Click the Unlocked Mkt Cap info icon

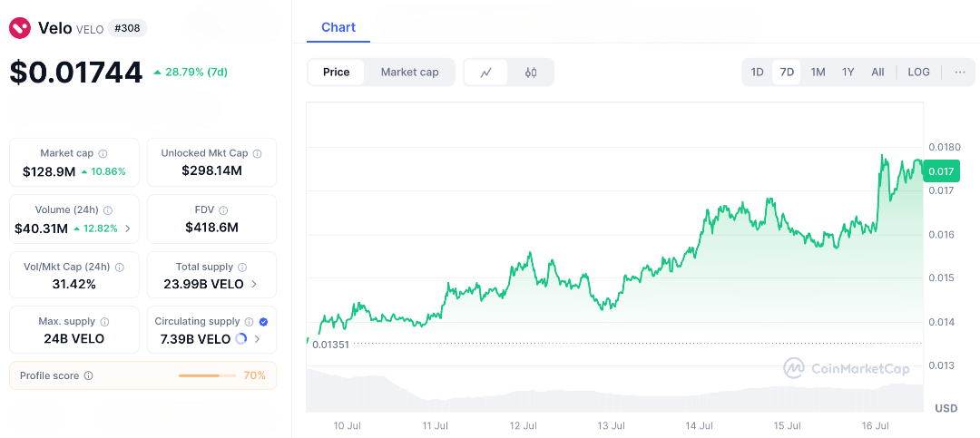(257, 154)
